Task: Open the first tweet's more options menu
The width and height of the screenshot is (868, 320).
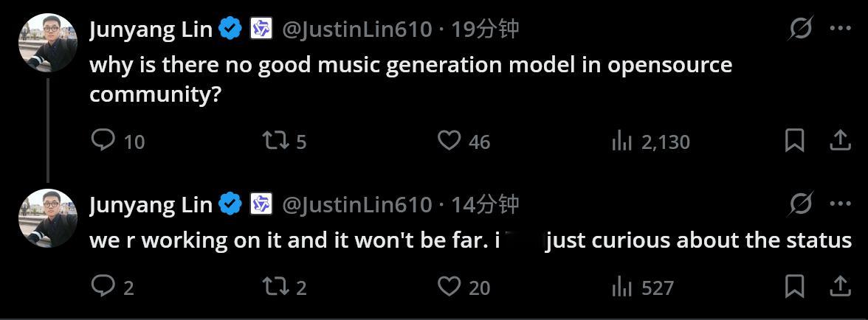Action: pos(840,29)
